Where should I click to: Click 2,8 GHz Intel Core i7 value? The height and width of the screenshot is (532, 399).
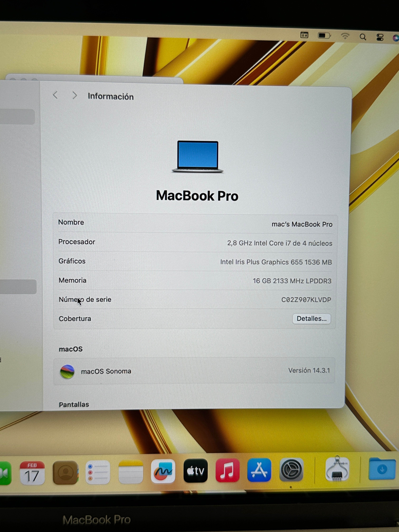point(280,243)
